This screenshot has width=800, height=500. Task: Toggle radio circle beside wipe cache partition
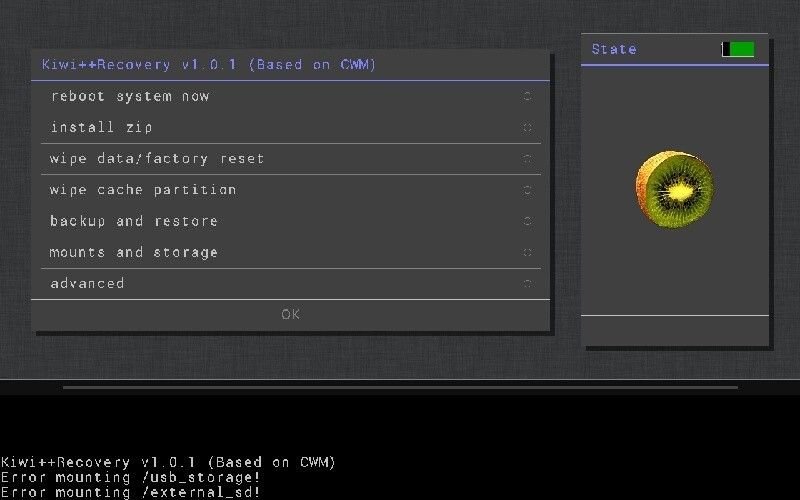point(528,190)
